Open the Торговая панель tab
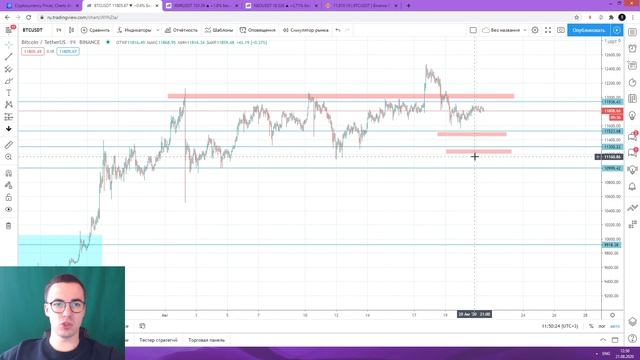This screenshot has width=640, height=360. pyautogui.click(x=207, y=340)
